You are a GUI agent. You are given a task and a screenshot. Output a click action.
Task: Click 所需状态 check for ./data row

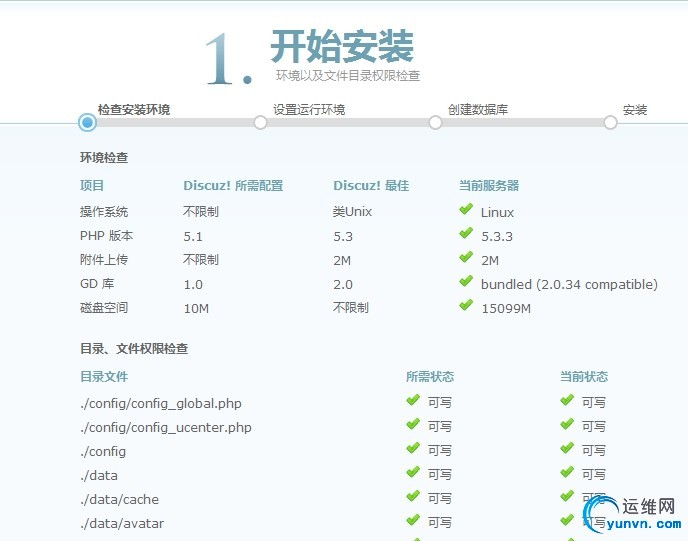(x=413, y=472)
